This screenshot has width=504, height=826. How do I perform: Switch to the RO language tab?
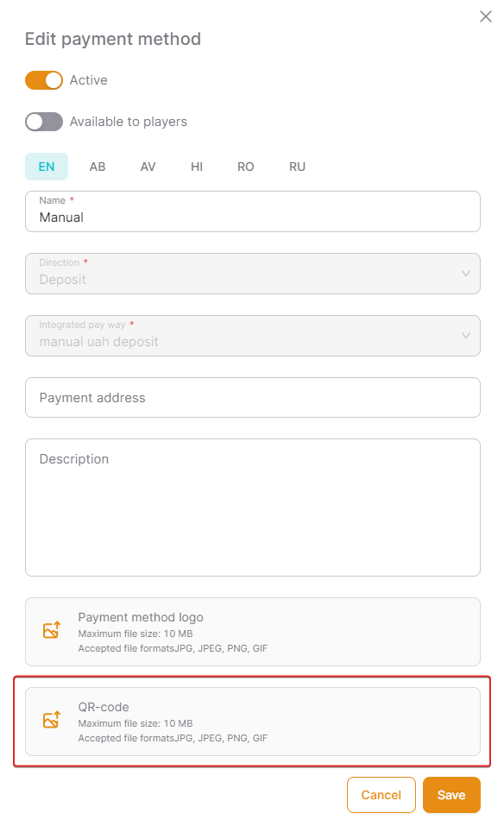coord(245,167)
